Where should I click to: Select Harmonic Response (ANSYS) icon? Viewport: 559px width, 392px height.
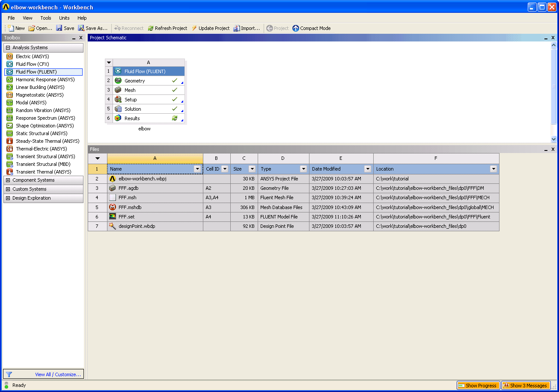click(x=10, y=80)
